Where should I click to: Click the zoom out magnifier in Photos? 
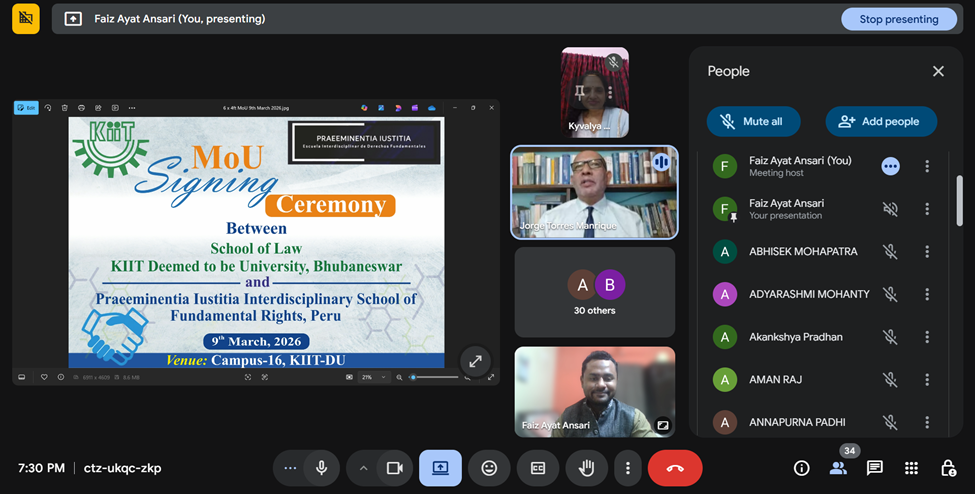[x=399, y=377]
